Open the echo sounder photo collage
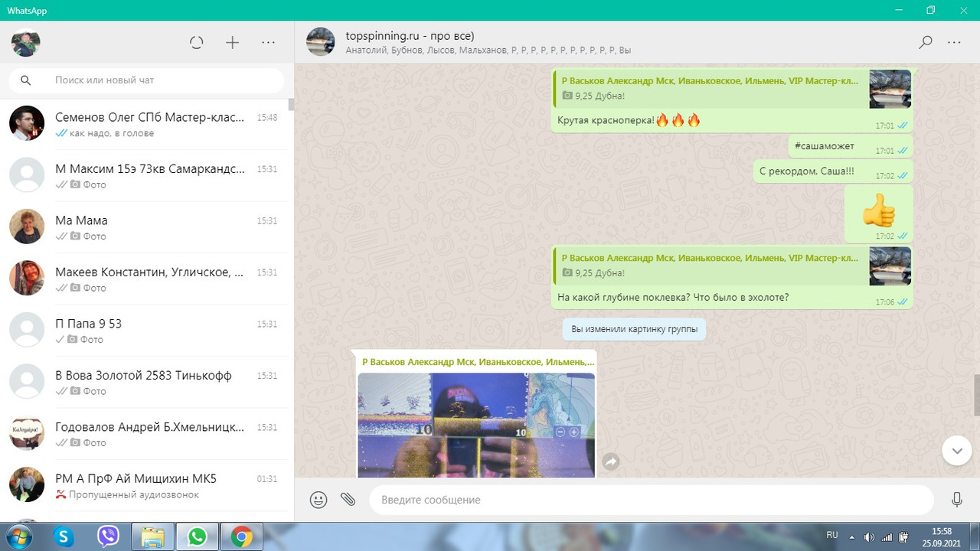The width and height of the screenshot is (980, 551). click(x=476, y=425)
